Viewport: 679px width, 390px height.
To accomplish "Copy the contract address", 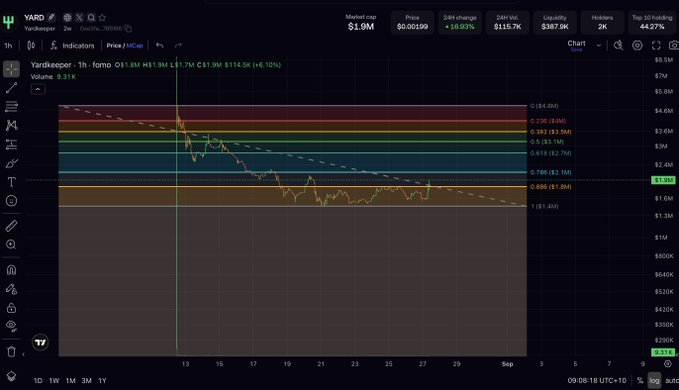I will pyautogui.click(x=128, y=29).
